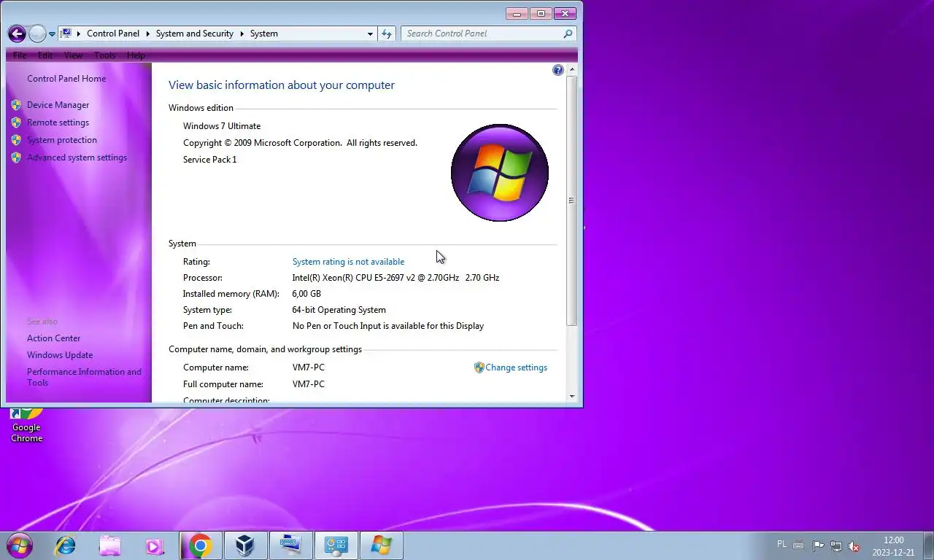The width and height of the screenshot is (934, 560).
Task: Click the PL language indicator
Action: [x=782, y=544]
